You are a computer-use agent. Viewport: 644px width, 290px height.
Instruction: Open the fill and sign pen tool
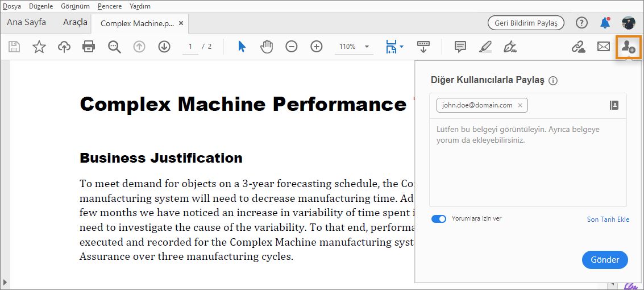(x=510, y=47)
